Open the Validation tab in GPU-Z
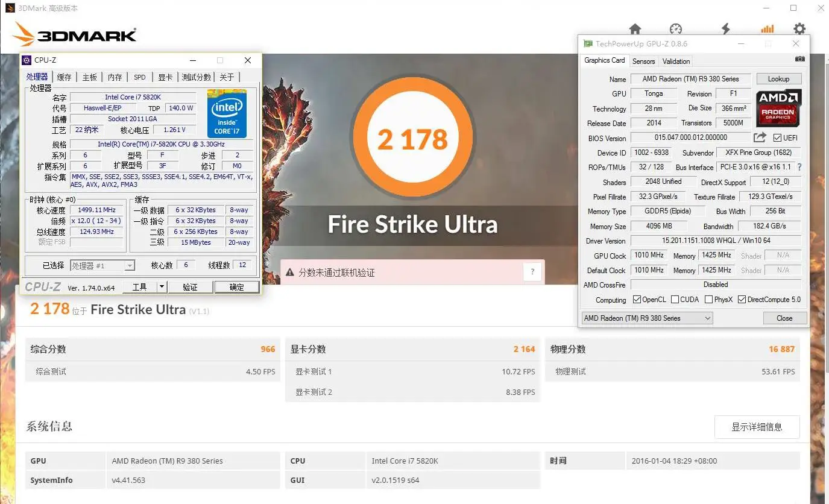829x504 pixels. coord(676,61)
